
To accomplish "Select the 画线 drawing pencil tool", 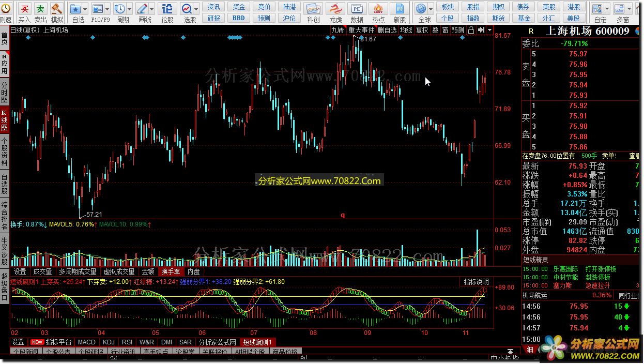I will (x=142, y=9).
